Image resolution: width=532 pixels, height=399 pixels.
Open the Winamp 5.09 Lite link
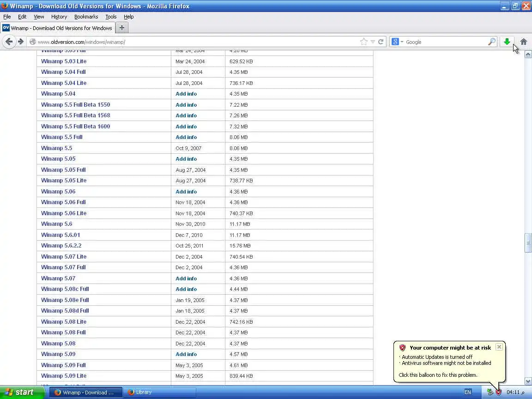(x=64, y=375)
